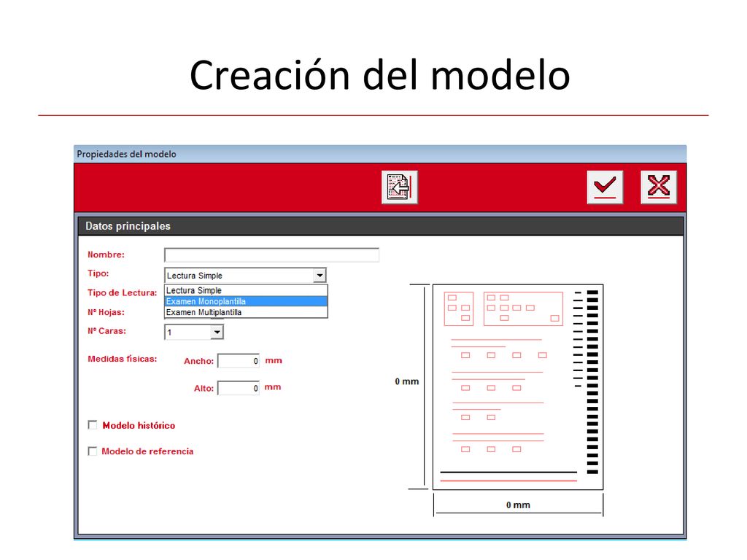747x560 pixels.
Task: Enable the Modelo histórico checkbox
Action: (93, 425)
